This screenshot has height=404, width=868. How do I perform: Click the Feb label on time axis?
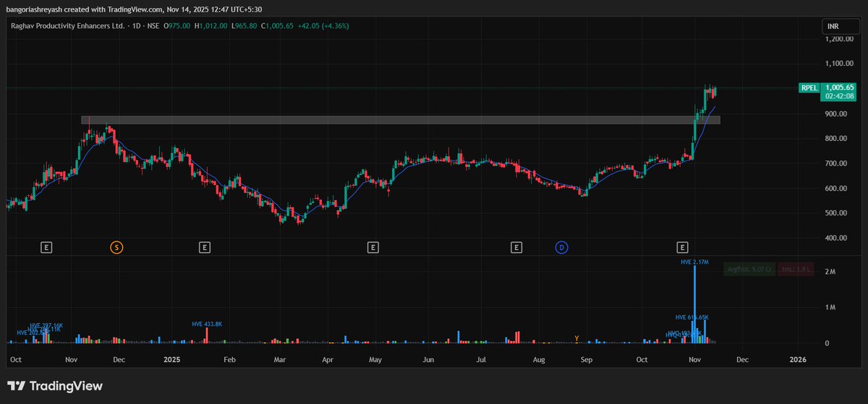coord(229,358)
